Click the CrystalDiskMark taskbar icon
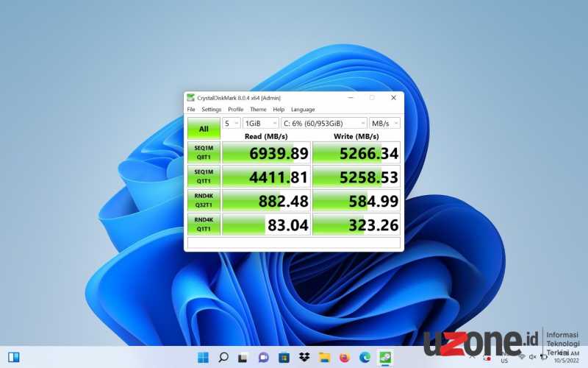 click(385, 357)
